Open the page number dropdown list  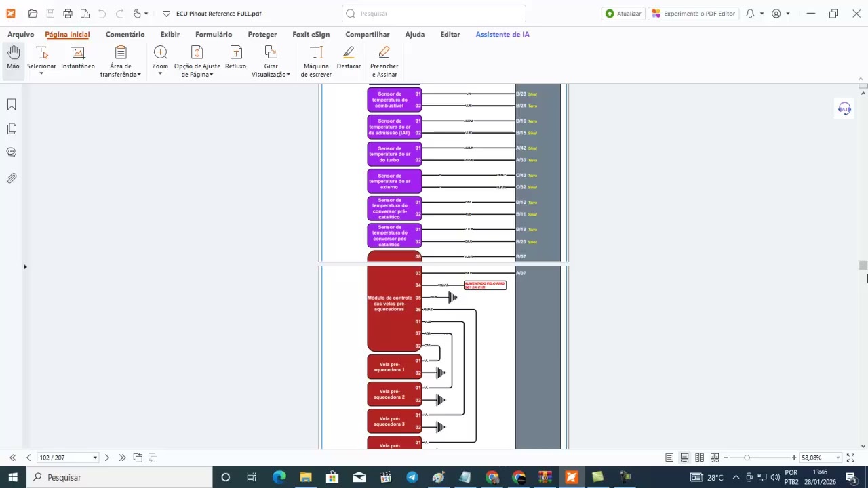[95, 458]
